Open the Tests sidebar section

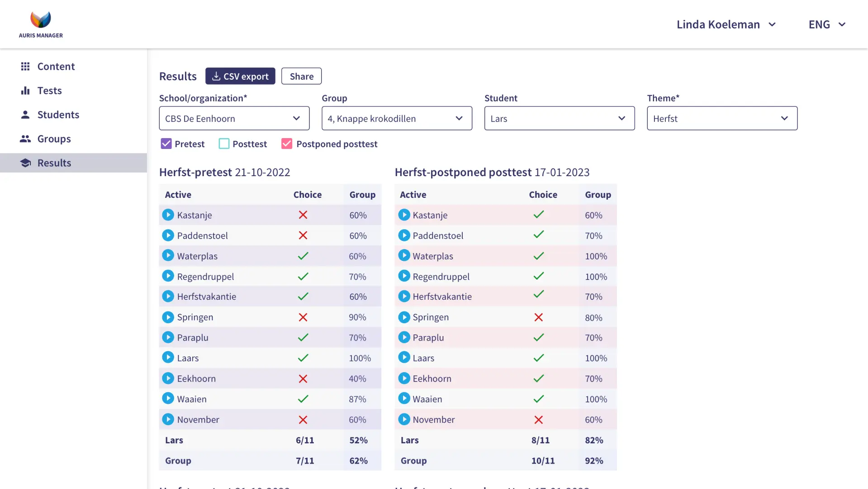49,91
